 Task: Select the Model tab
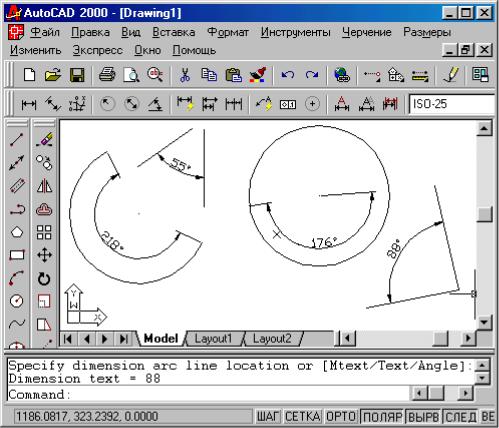(x=161, y=339)
